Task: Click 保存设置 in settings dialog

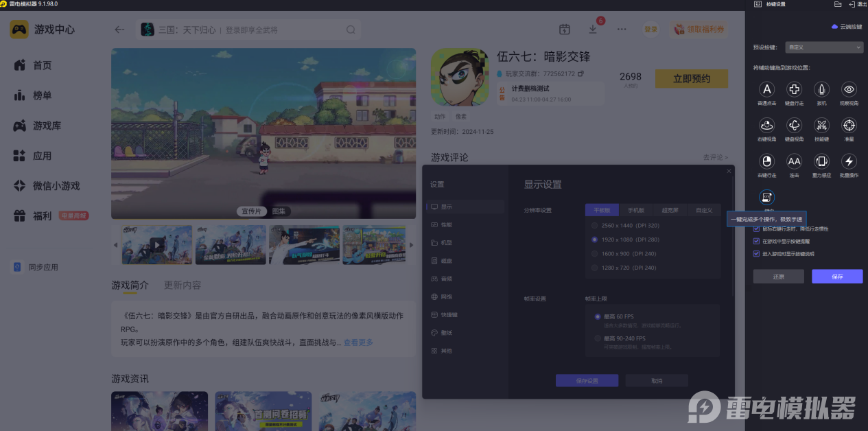Action: [587, 381]
